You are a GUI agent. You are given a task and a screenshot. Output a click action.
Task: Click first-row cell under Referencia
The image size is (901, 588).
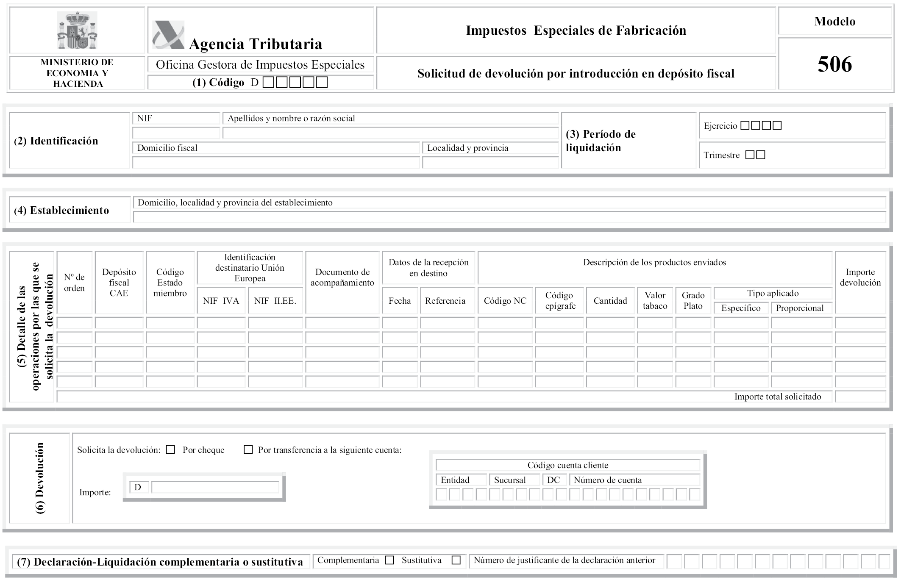click(x=448, y=323)
